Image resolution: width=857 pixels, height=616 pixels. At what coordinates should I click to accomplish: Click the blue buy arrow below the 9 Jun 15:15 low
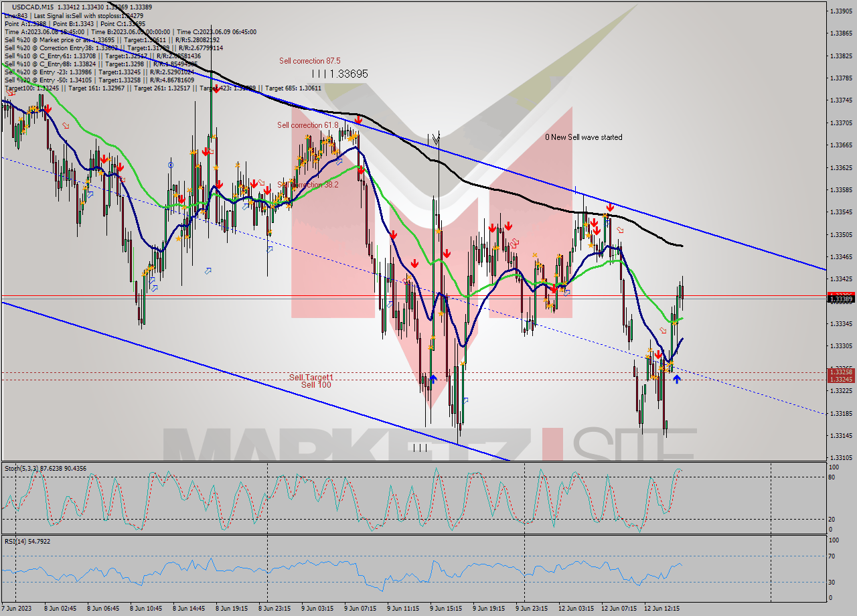pyautogui.click(x=433, y=379)
